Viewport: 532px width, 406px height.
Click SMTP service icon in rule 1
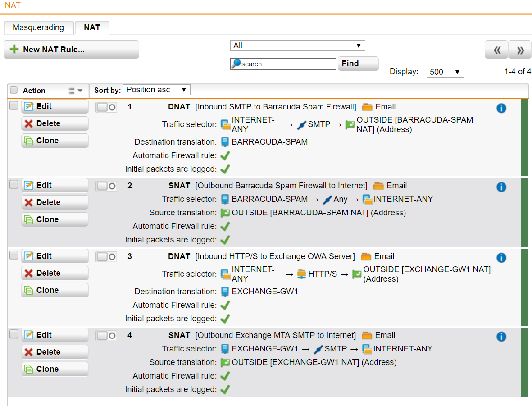[301, 125]
